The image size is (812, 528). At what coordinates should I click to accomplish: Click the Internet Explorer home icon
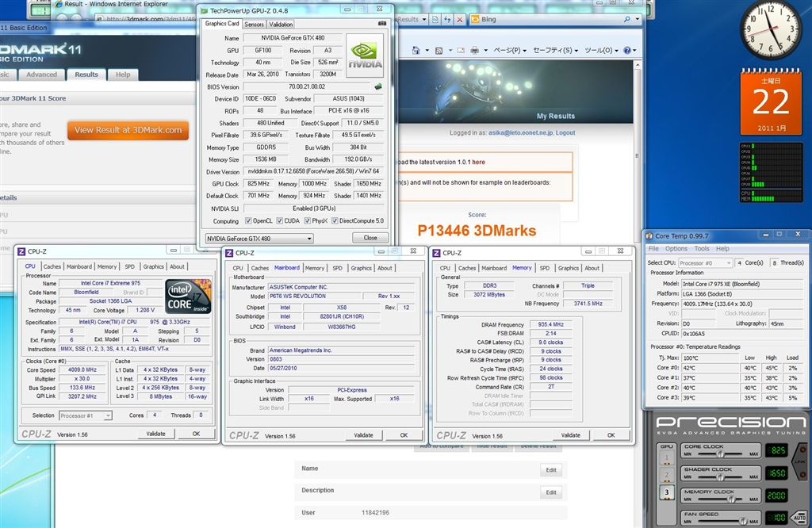(418, 50)
